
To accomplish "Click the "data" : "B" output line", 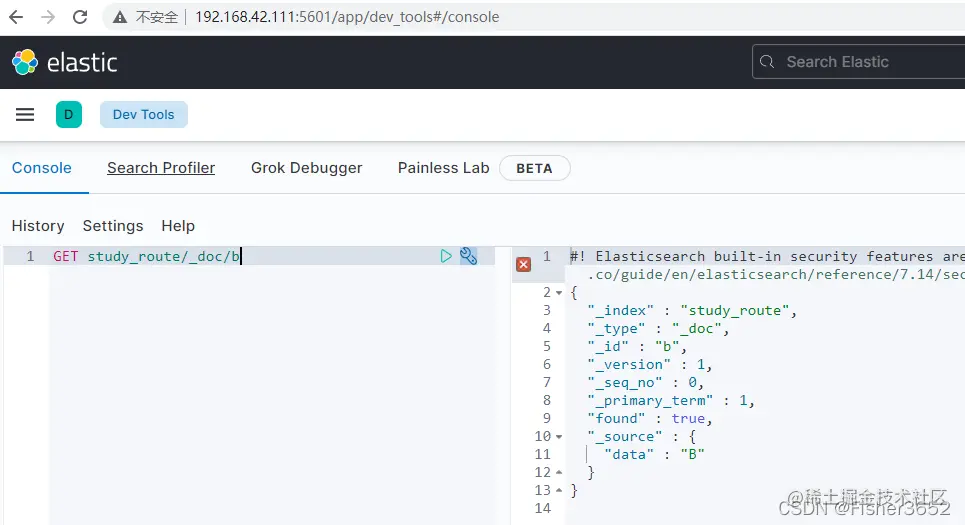I will [654, 455].
